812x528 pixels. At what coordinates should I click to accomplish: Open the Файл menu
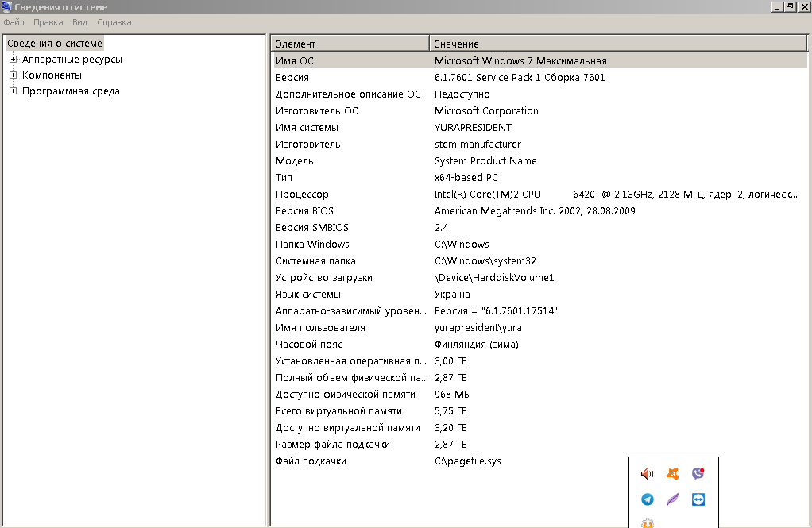coord(14,23)
